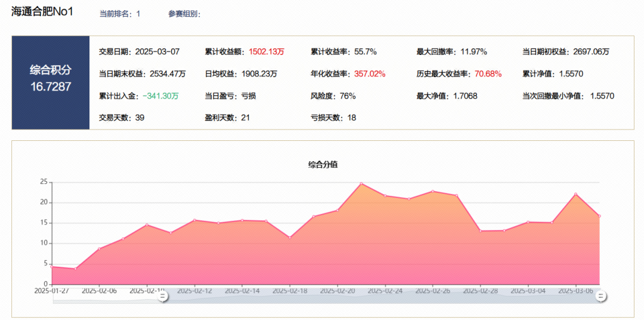This screenshot has width=644, height=320.
Task: Click the 交易日期 2025-03-07 field
Action: click(138, 52)
